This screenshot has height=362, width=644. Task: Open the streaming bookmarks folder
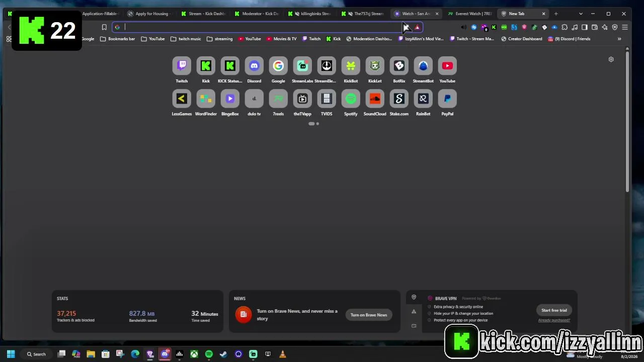click(x=220, y=39)
